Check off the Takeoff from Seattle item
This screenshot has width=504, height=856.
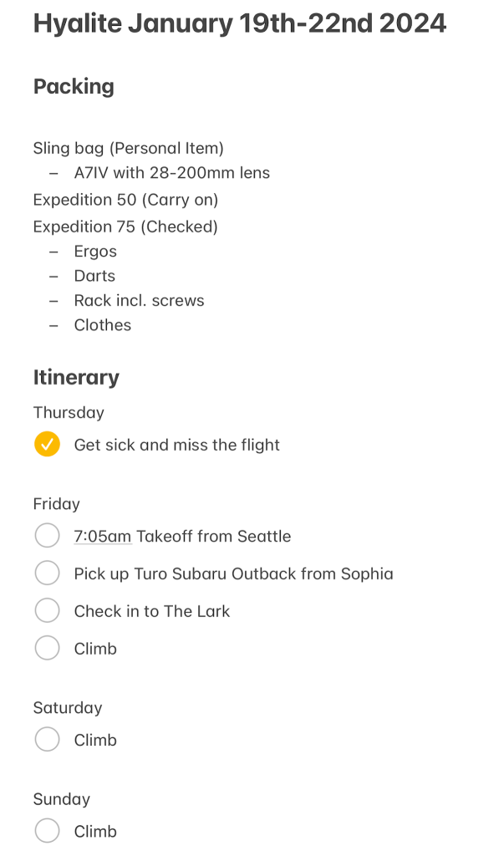click(x=48, y=536)
